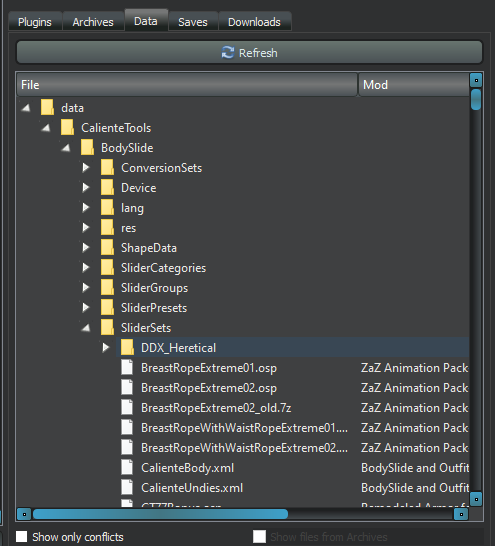Collapse the SliderSets folder
The image size is (495, 546).
pos(86,328)
